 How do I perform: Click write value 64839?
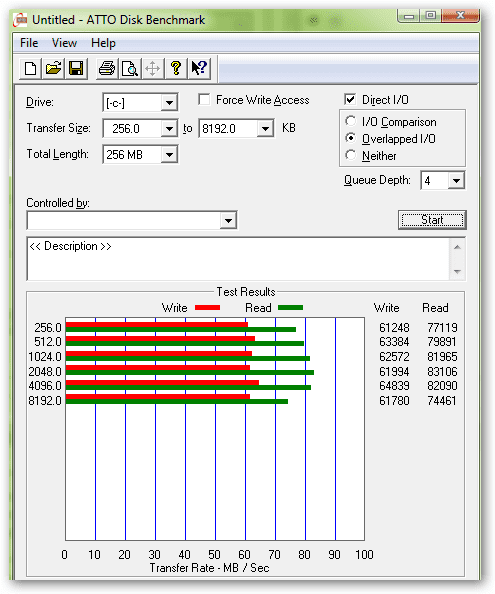[394, 386]
